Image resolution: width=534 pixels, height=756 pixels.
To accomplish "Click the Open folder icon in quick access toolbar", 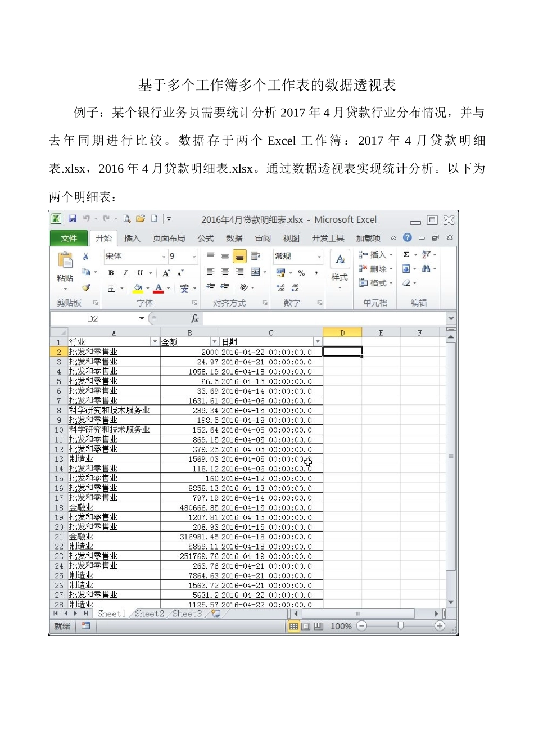I will 141,219.
